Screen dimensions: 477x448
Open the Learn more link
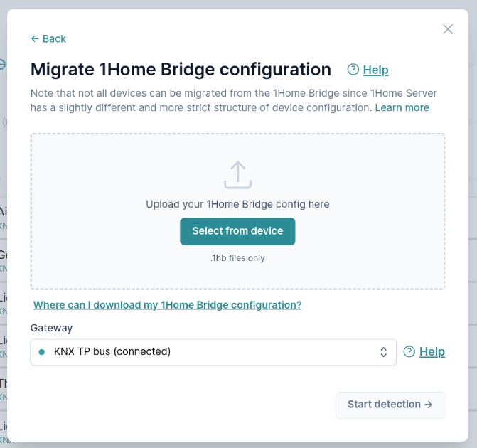pyautogui.click(x=402, y=107)
